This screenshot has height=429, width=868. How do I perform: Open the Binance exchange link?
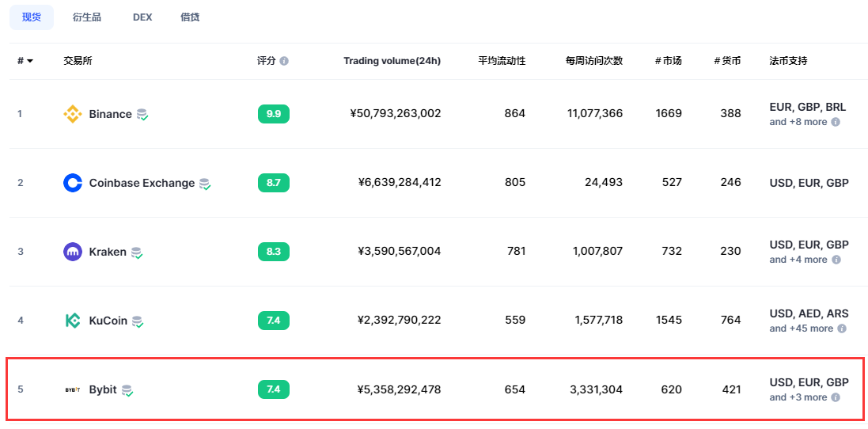[110, 114]
